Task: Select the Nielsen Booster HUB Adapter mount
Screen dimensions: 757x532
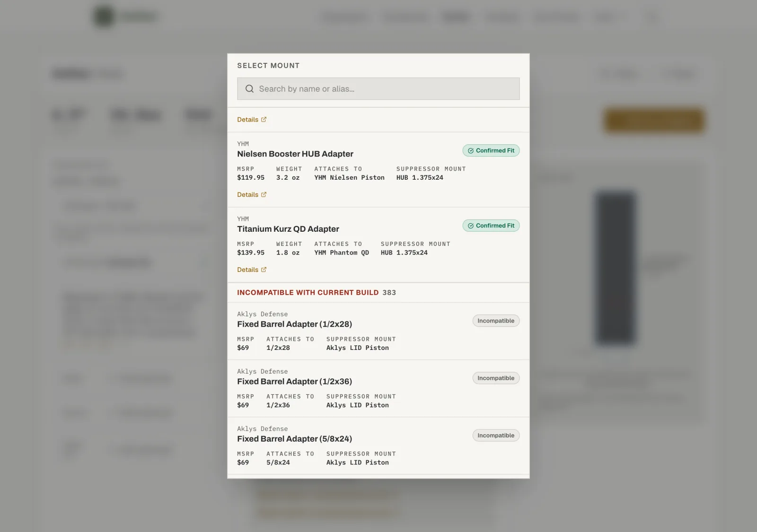Action: pos(378,170)
